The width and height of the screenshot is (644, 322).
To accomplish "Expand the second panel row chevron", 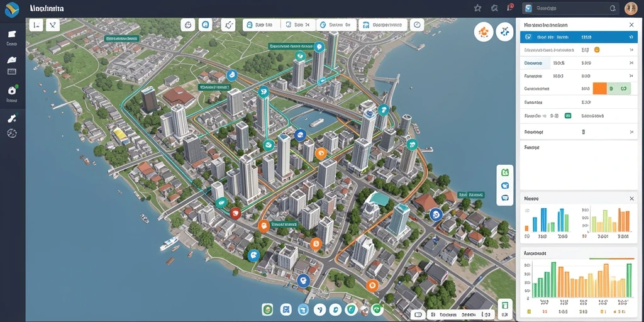I will click(x=631, y=50).
